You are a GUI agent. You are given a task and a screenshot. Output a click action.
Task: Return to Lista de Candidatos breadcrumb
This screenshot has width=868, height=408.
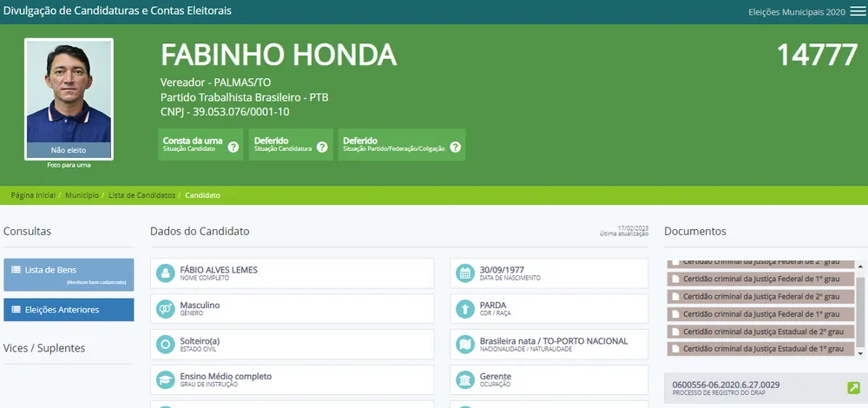141,195
